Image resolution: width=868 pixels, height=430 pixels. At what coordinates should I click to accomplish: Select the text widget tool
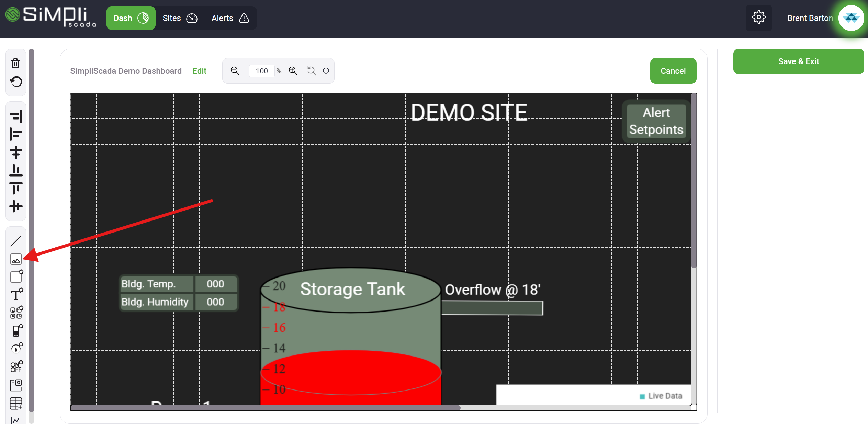coord(16,295)
